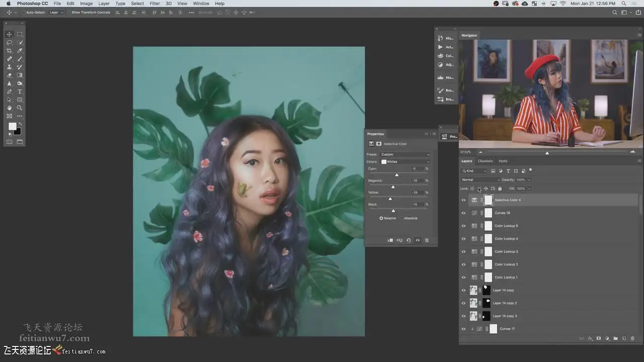Filter layers by type layers icon

[x=508, y=171]
